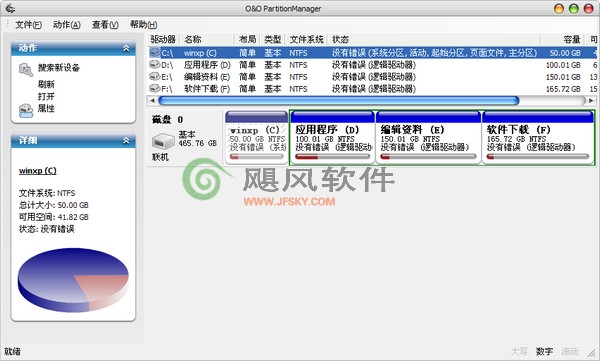Select the 软件下载 (F) name cell
Screen dimensions: 600x361
(207, 89)
